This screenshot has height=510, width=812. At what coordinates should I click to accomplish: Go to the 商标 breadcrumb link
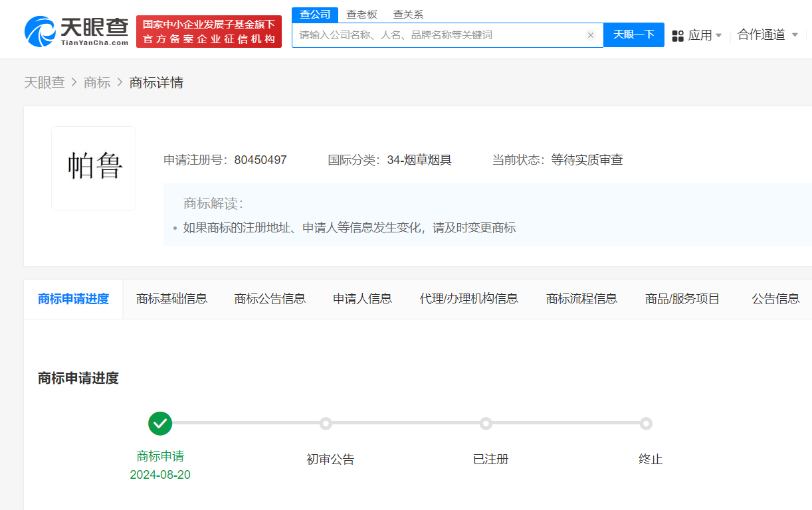coord(97,82)
